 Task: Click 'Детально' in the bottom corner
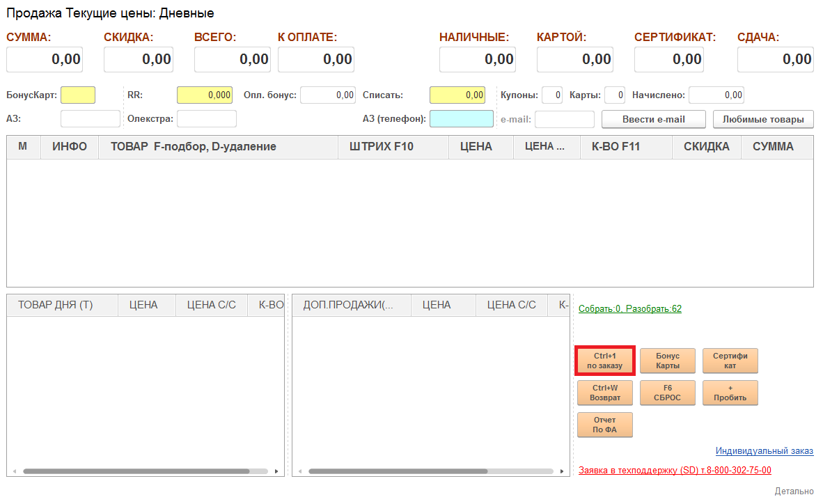tap(794, 491)
